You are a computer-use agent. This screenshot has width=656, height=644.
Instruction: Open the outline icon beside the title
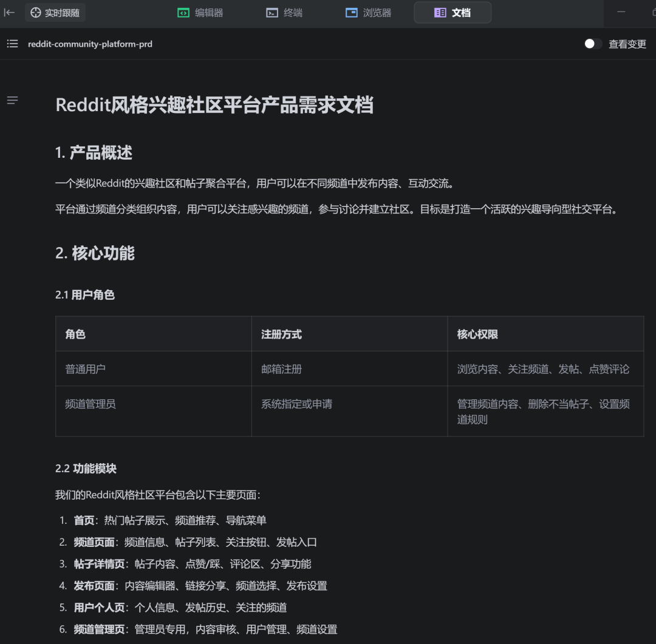click(x=13, y=100)
